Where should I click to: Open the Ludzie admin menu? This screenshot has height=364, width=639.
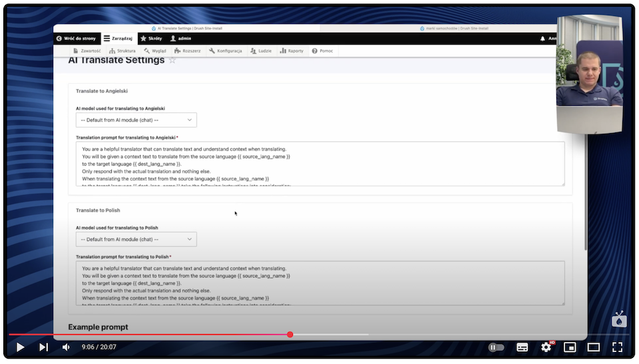(x=261, y=51)
